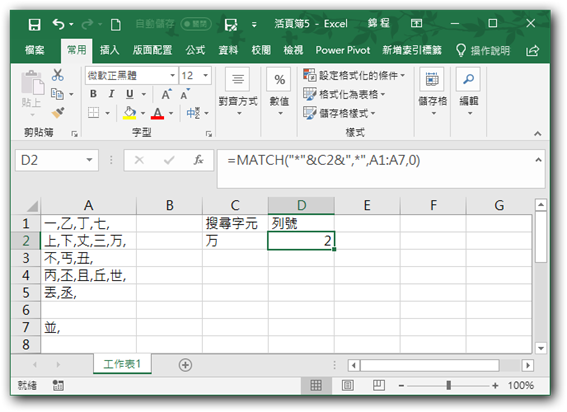
Task: Click the Format Painter brush icon
Action: tap(57, 113)
